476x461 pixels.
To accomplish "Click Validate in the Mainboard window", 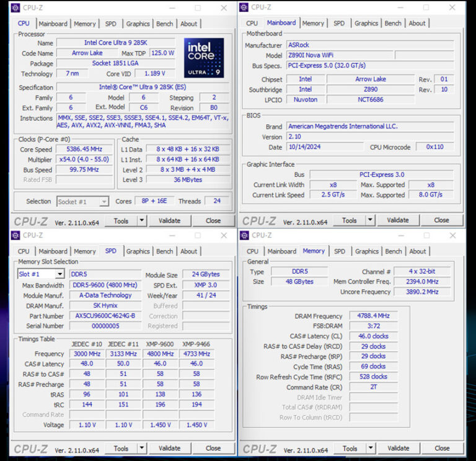I will pyautogui.click(x=398, y=220).
